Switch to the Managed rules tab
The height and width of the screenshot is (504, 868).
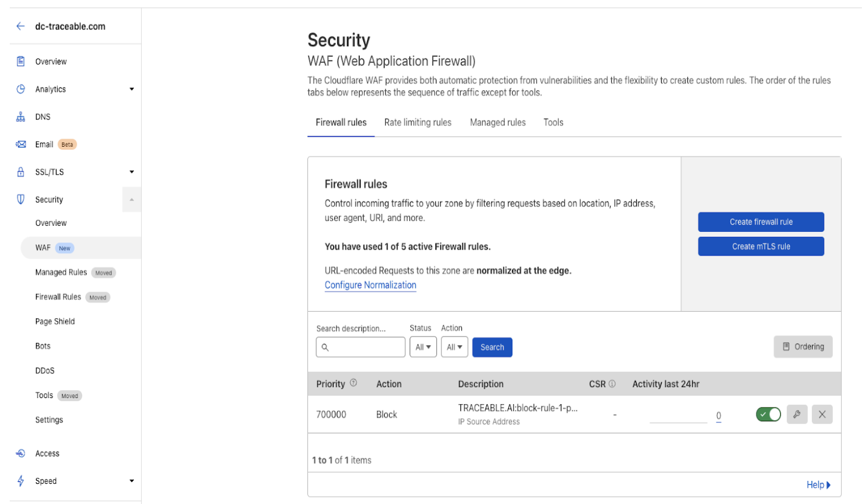[x=498, y=122]
